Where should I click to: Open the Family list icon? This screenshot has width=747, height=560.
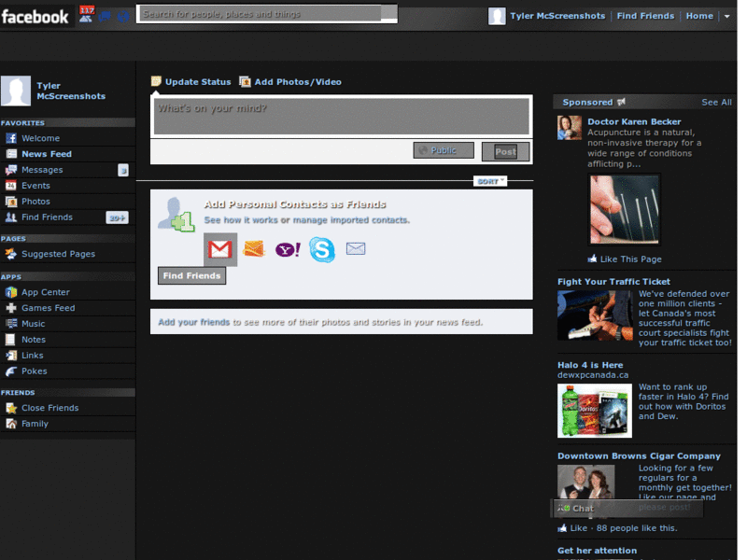11,424
